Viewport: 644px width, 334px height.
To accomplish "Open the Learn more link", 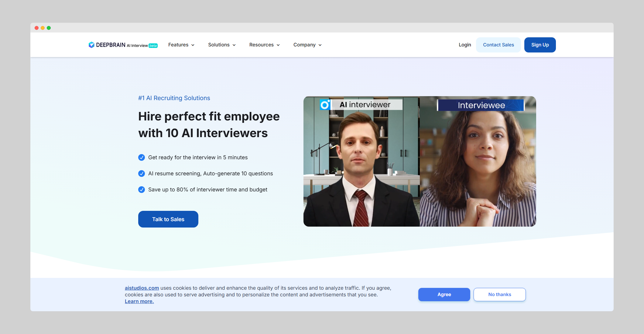I will [x=139, y=301].
